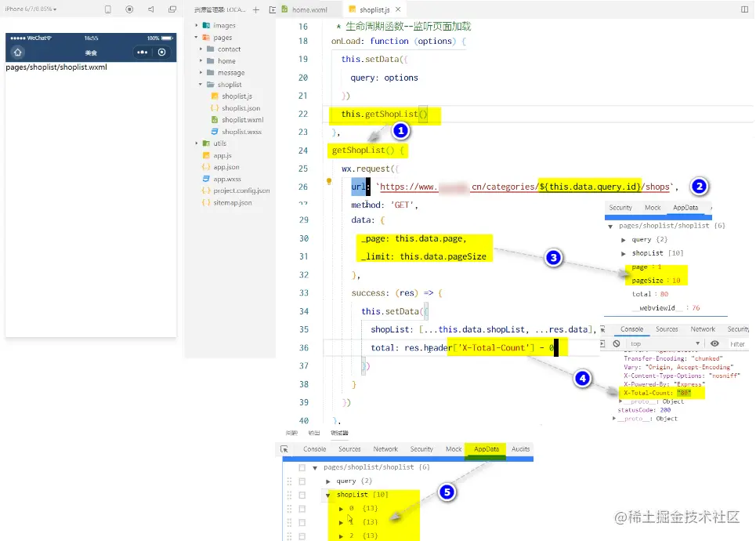Screen dimensions: 756x541
Task: Tick the checkbox on the shopList [10] row
Action: coord(302,495)
